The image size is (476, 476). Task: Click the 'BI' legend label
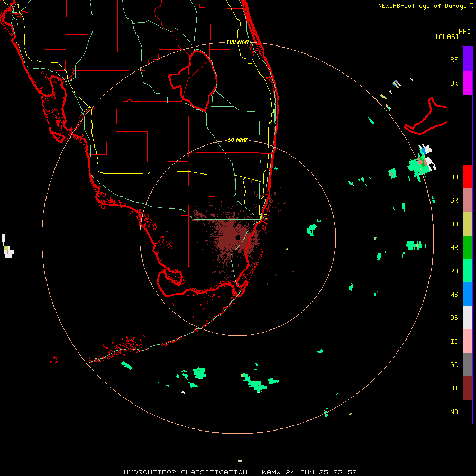454,388
